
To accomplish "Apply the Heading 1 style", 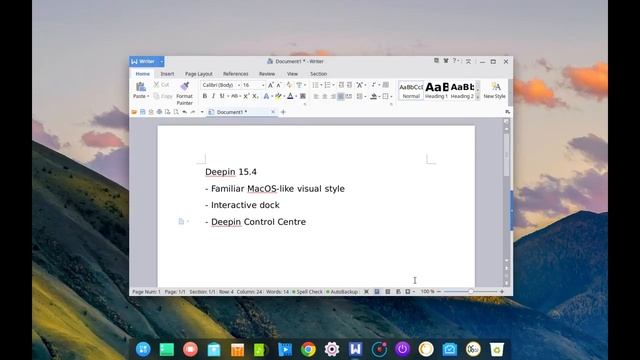I will pos(436,91).
